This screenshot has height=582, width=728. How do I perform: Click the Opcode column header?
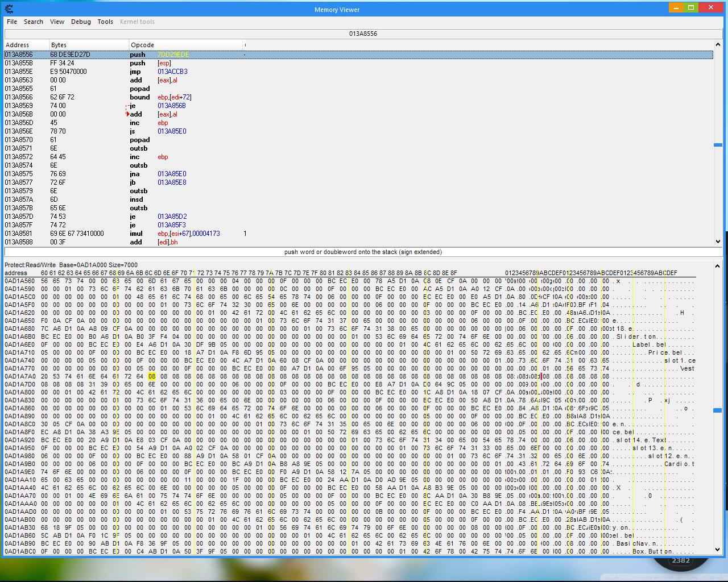click(x=142, y=45)
